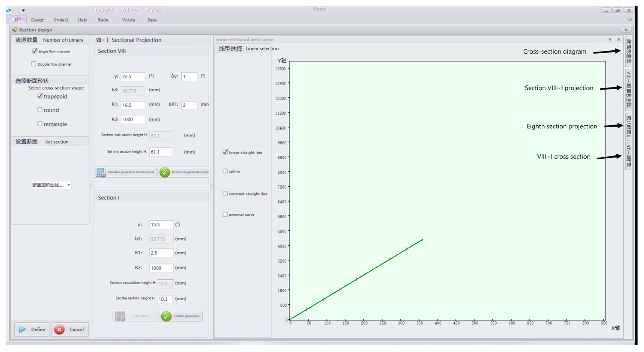The image size is (644, 352).
Task: Click the Section VIII R1 input field
Action: point(133,105)
